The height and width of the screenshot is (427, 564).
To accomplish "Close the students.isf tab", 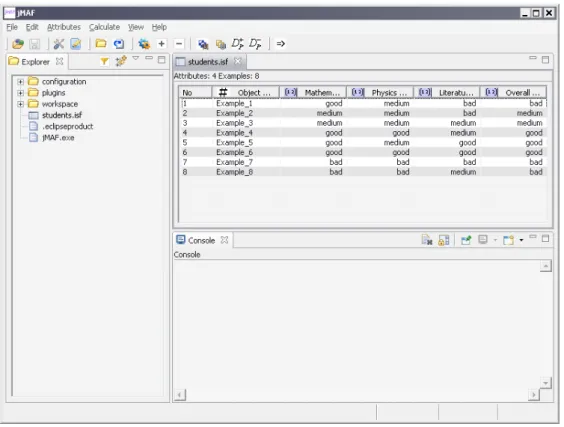I will 237,61.
